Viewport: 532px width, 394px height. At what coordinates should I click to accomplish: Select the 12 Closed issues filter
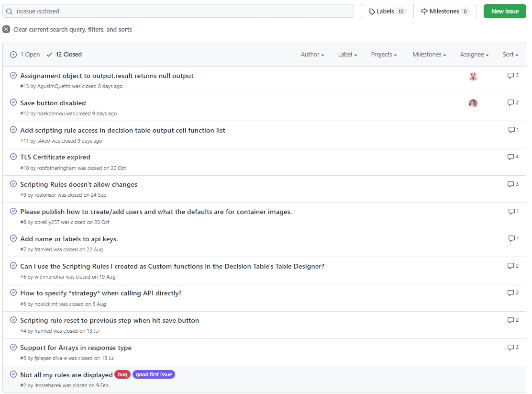coord(64,55)
